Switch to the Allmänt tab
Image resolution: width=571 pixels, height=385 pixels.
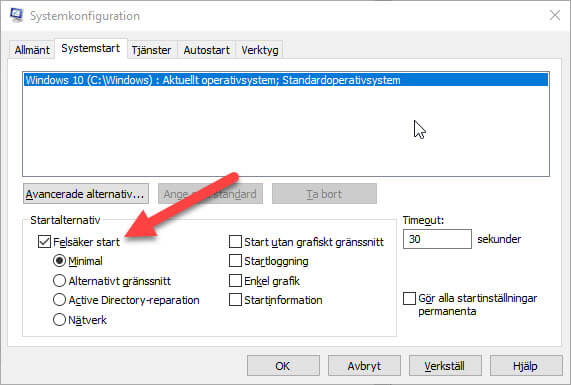[x=32, y=50]
